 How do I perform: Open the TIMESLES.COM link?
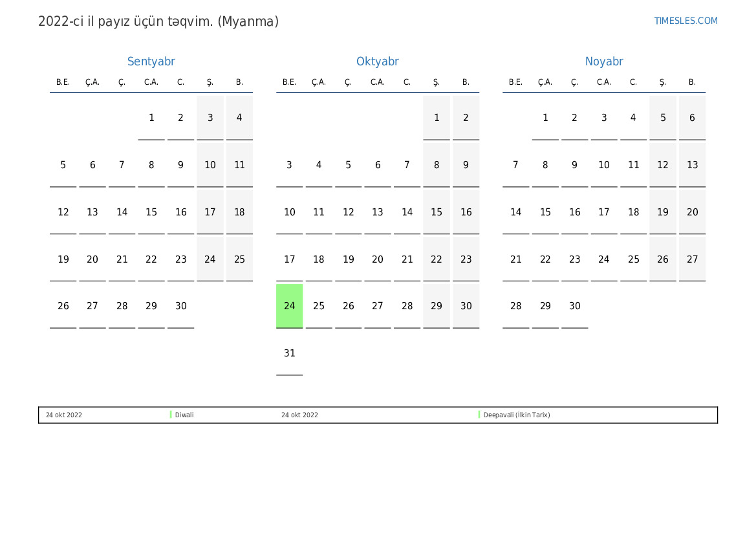click(x=686, y=21)
